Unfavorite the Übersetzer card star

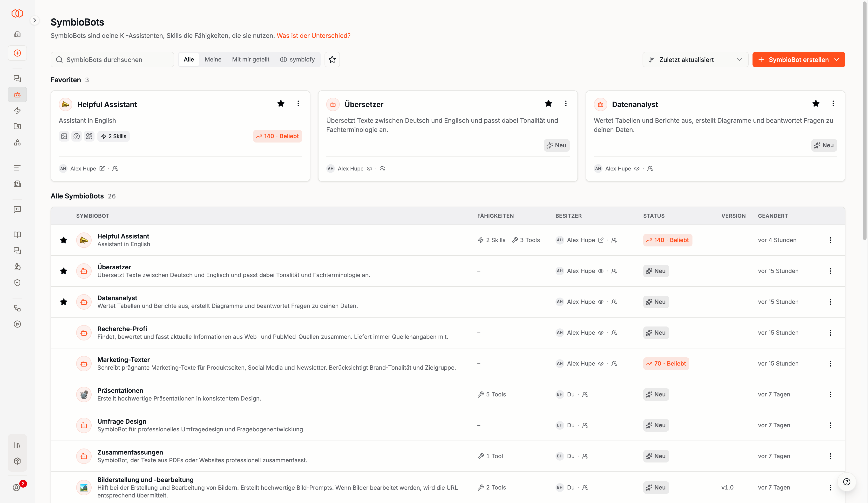pos(548,103)
